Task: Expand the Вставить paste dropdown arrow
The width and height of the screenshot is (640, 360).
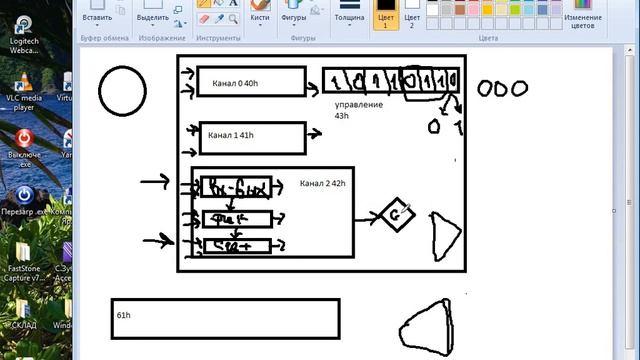Action: coord(97,25)
